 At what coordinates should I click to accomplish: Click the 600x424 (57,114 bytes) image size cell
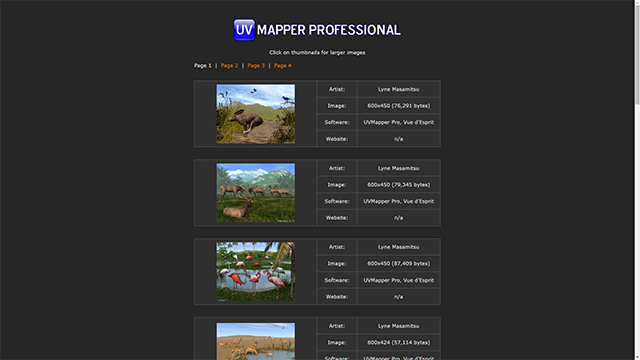(399, 342)
